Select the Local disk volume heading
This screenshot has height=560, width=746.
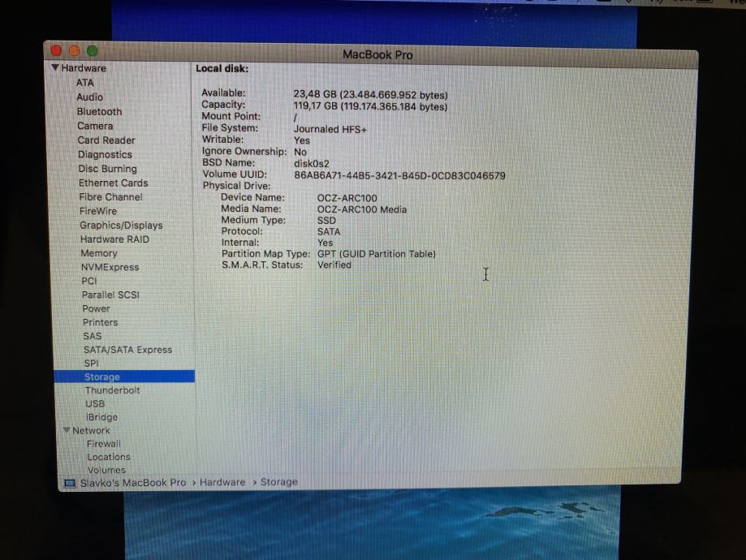click(x=222, y=69)
